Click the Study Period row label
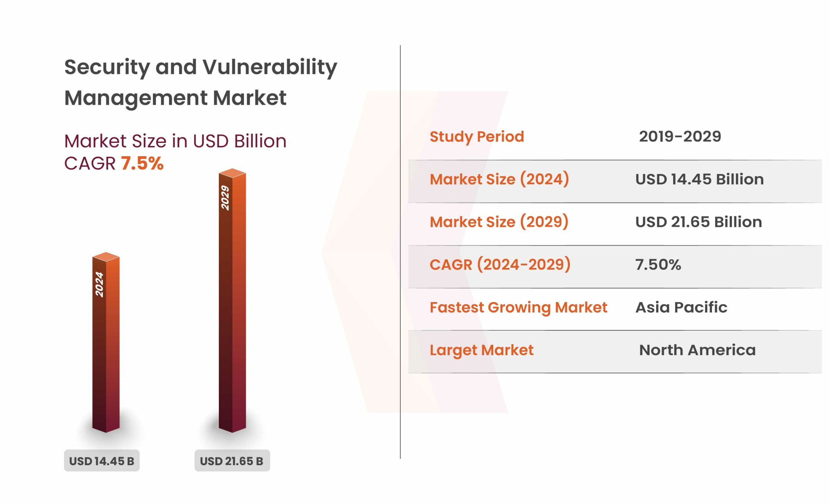830x504 pixels. 477,136
